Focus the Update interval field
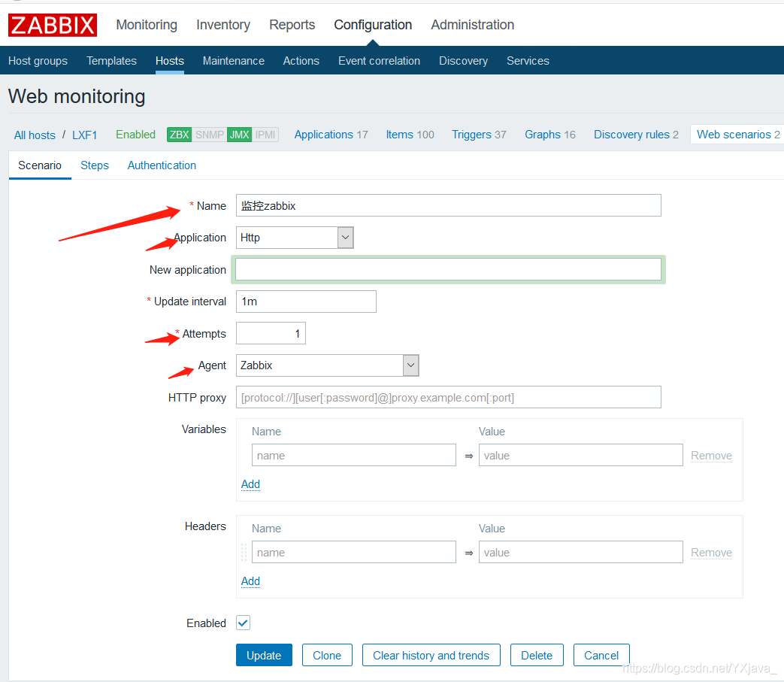 coord(306,302)
